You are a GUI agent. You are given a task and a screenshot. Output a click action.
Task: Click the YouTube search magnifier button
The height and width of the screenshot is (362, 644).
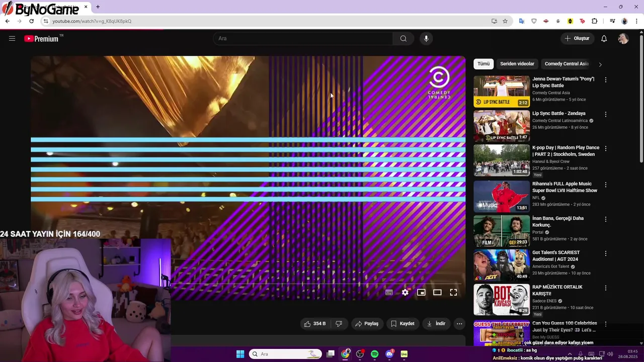(x=404, y=39)
